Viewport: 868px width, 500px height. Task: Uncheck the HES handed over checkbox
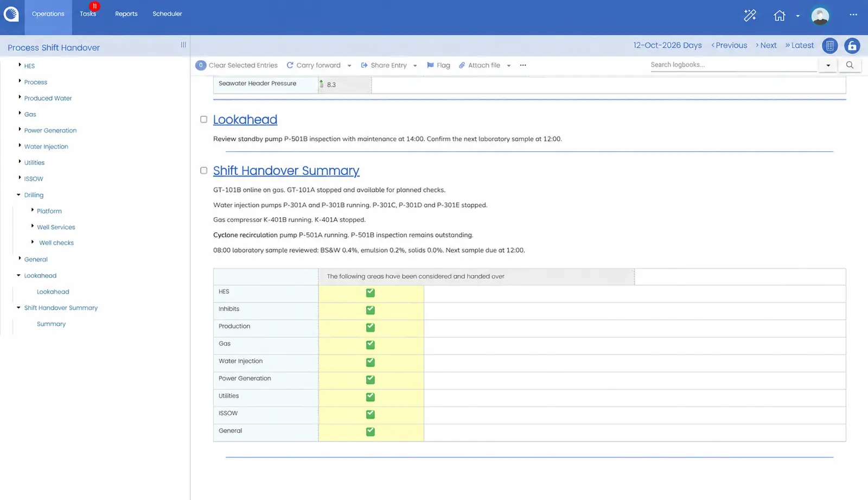[371, 293]
